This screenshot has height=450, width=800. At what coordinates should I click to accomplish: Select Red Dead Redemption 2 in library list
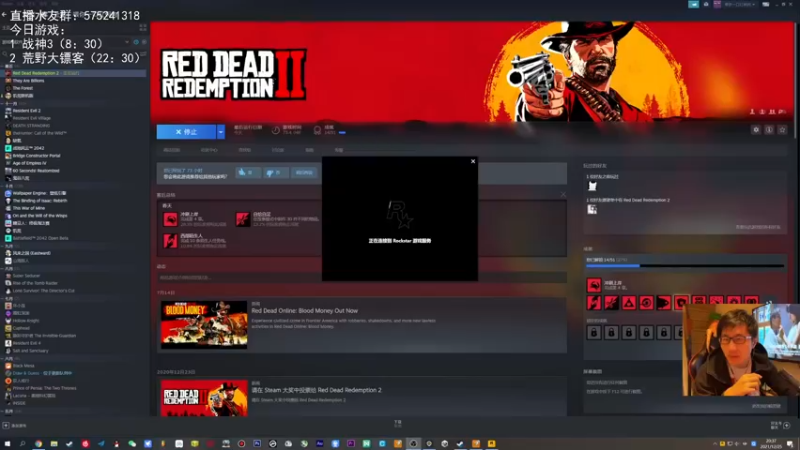click(75, 73)
